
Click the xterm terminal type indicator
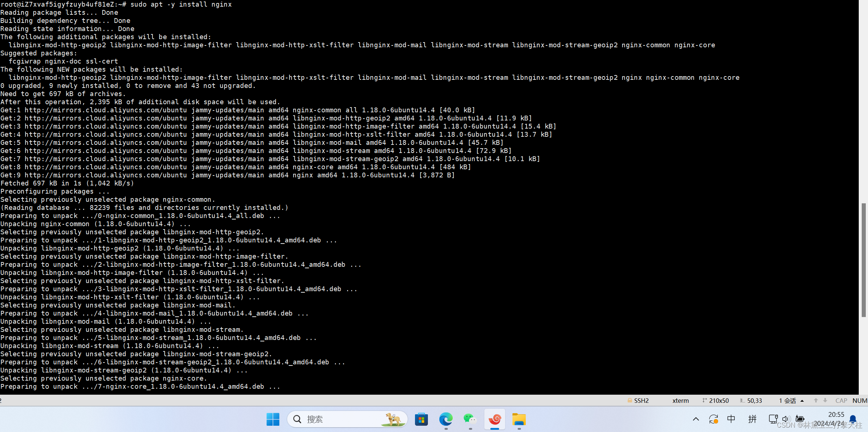[680, 400]
